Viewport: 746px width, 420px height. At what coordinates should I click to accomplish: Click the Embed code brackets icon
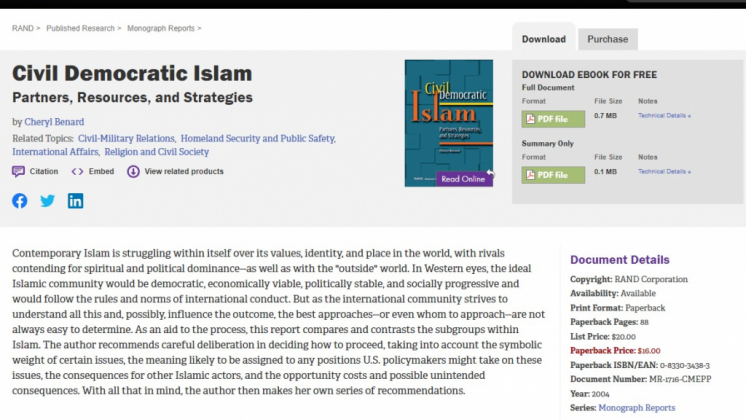pyautogui.click(x=77, y=171)
